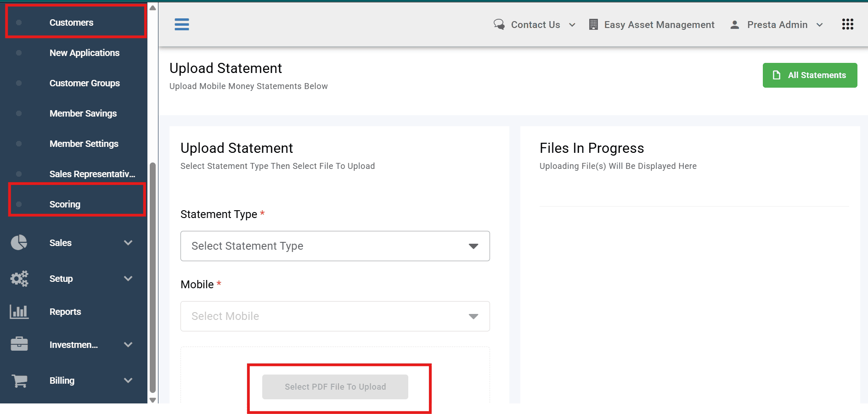868x414 pixels.
Task: Click the Investments briefcase icon
Action: 19,344
